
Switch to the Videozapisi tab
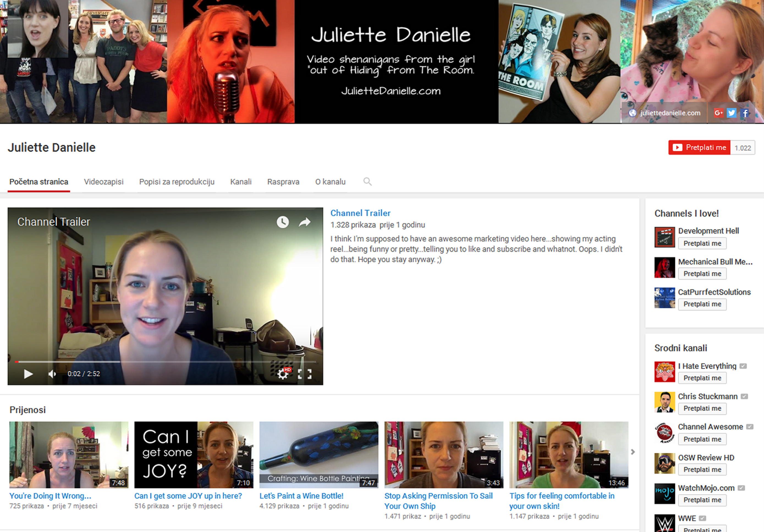pos(103,182)
